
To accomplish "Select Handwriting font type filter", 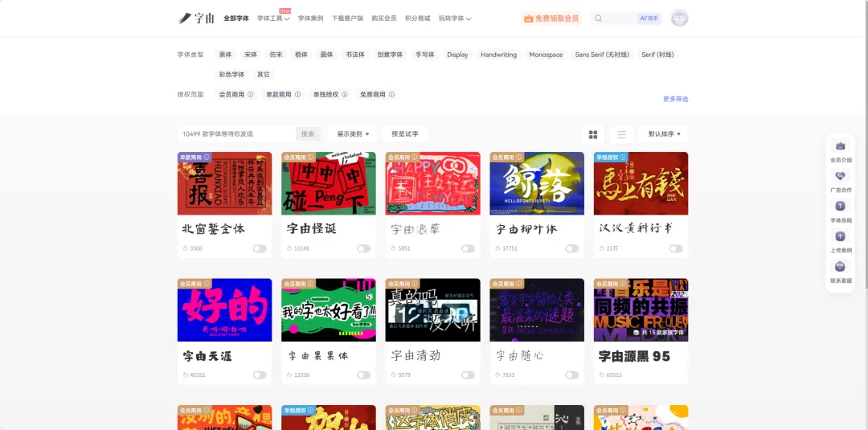I will pos(499,55).
